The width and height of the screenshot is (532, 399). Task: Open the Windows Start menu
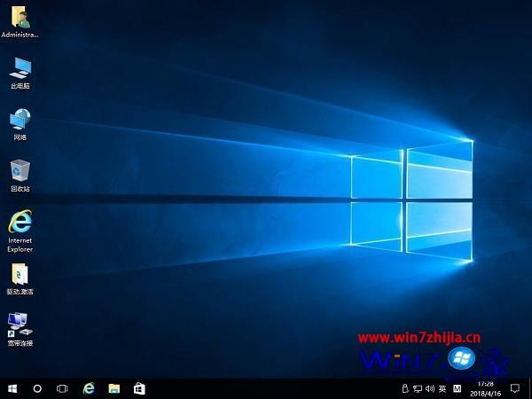12,388
